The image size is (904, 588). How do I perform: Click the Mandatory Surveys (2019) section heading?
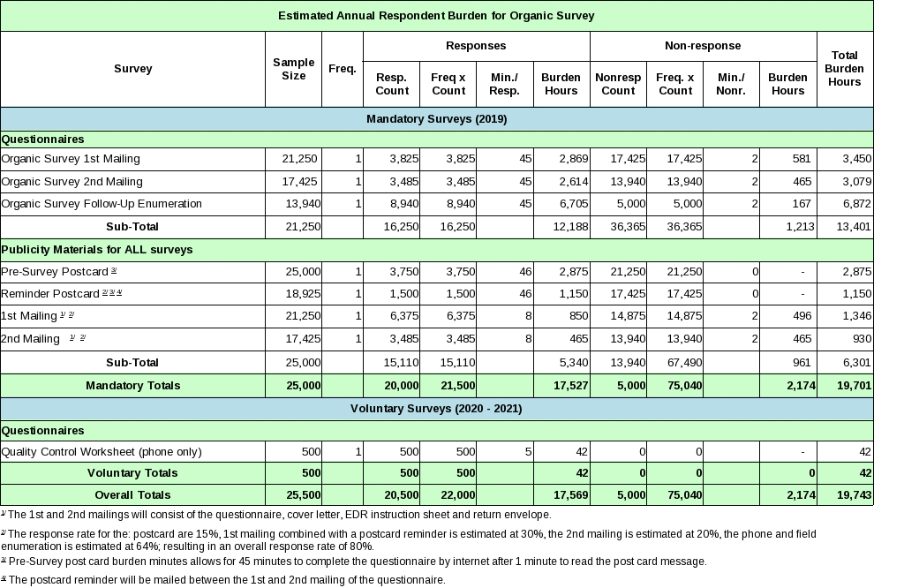coord(436,118)
